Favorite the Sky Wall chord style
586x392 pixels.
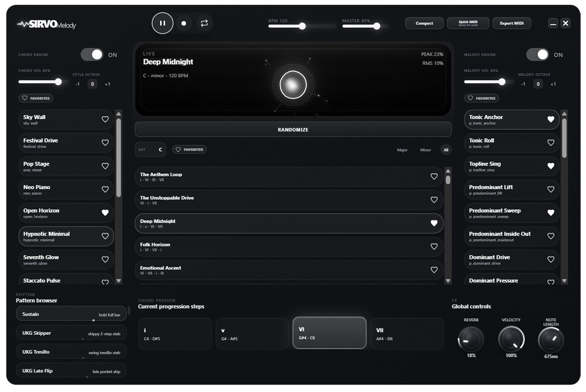tap(105, 119)
